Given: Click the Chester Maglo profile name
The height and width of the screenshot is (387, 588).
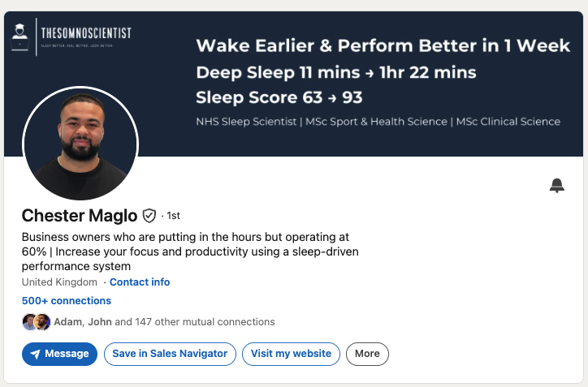Looking at the screenshot, I should 80,216.
